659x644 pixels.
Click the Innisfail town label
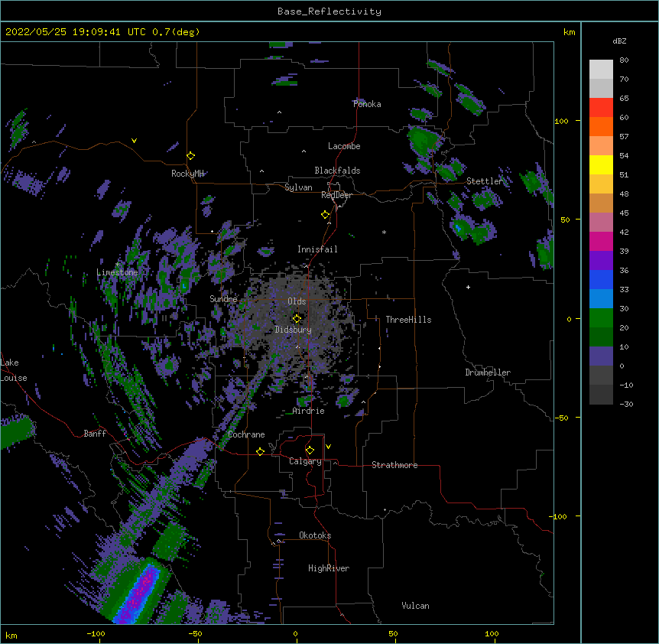tap(317, 249)
